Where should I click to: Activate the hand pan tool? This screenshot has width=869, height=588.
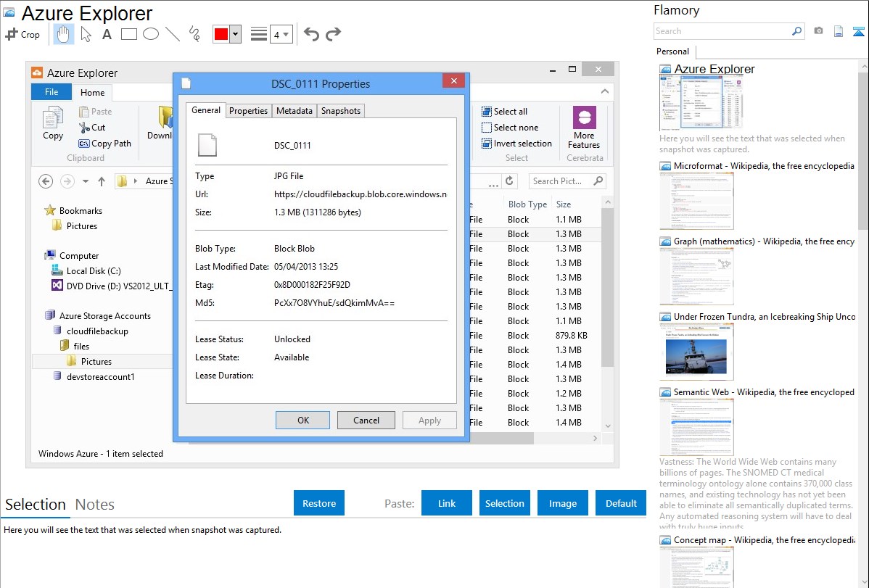63,34
